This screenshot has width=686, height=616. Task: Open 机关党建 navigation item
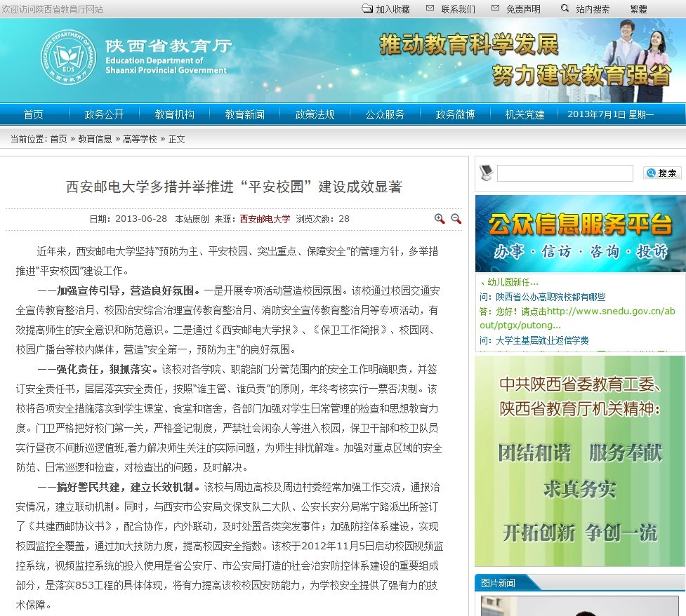[x=525, y=114]
